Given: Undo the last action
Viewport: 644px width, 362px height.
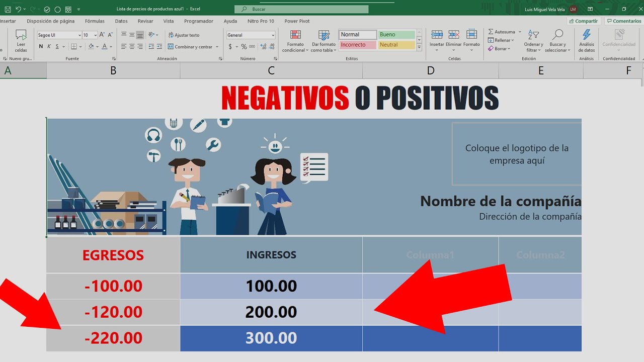Looking at the screenshot, I should point(18,9).
